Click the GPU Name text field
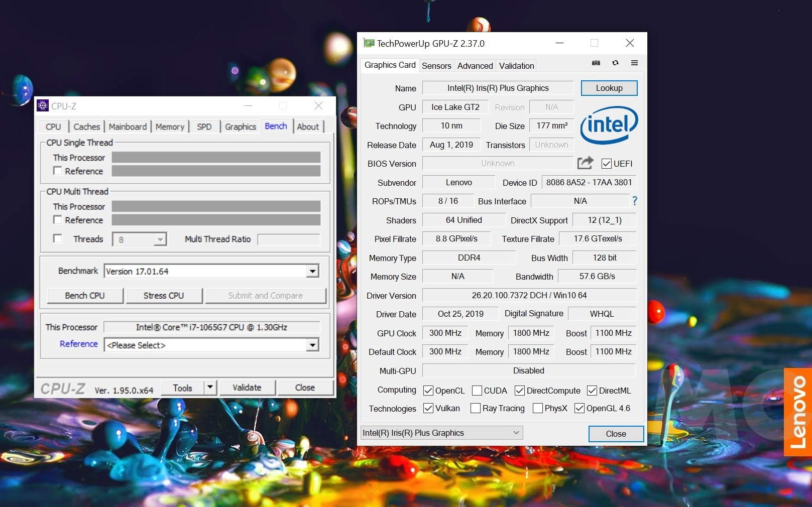The image size is (812, 507). (498, 88)
